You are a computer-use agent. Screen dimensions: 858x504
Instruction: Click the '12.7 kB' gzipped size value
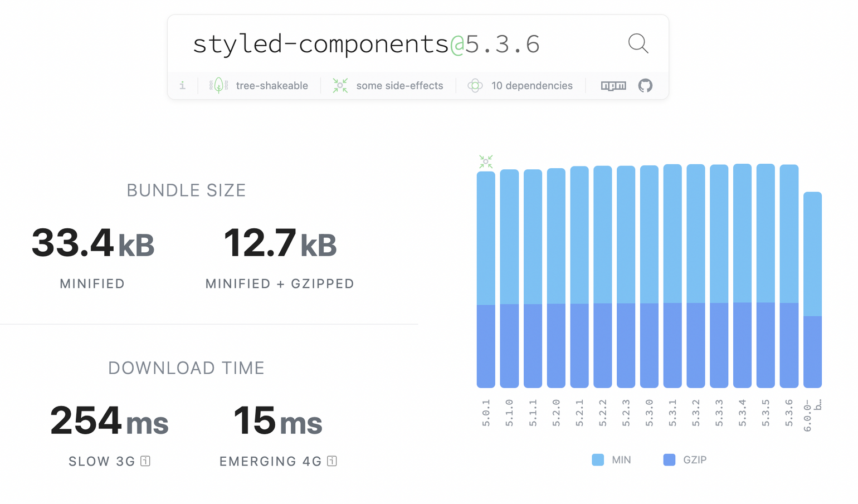pos(280,243)
